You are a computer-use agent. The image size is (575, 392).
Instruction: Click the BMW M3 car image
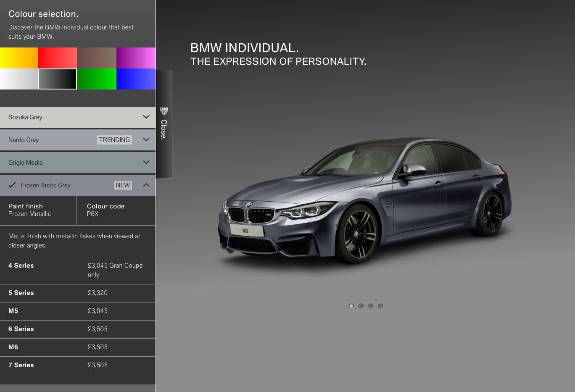tap(365, 200)
